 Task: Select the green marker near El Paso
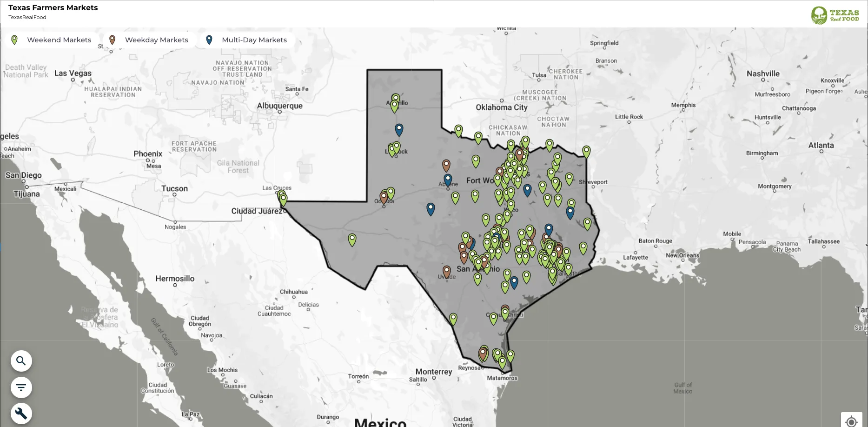tap(282, 197)
